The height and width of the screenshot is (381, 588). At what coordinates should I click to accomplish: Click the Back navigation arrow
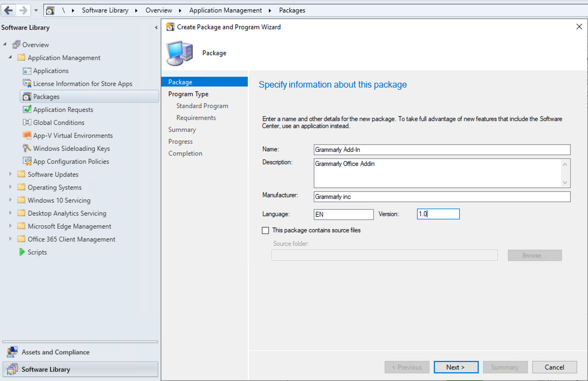pyautogui.click(x=8, y=10)
